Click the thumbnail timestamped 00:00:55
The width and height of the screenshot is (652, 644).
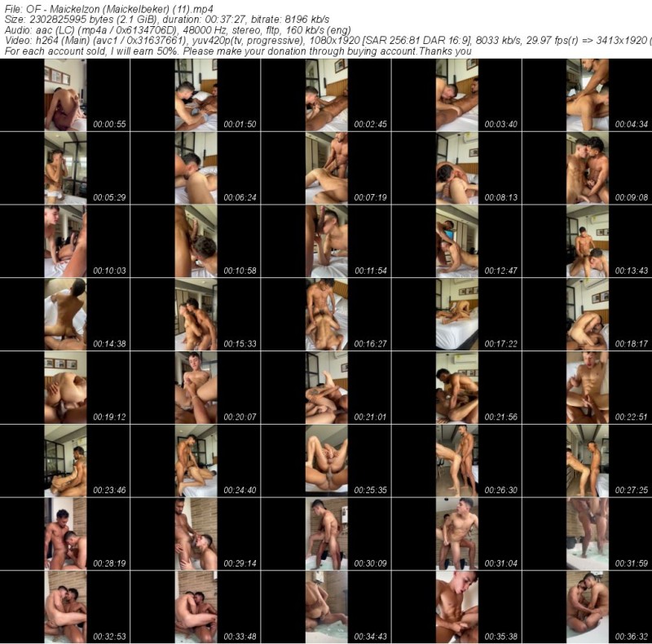[65, 95]
